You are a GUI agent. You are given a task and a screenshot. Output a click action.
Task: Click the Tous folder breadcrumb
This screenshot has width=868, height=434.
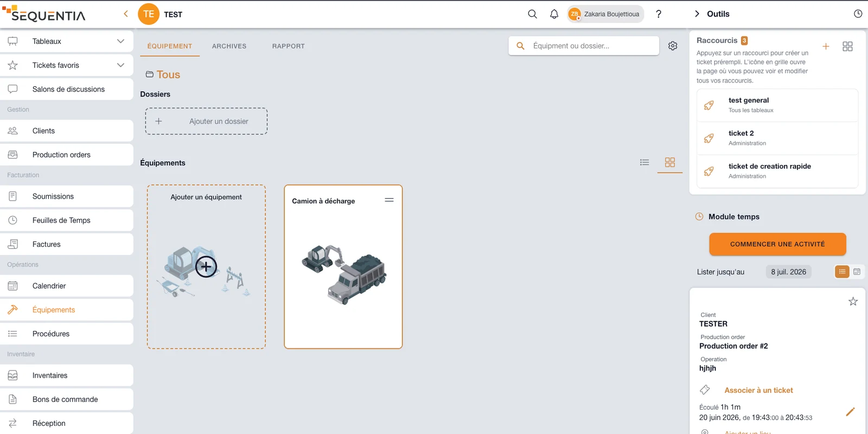coord(163,75)
